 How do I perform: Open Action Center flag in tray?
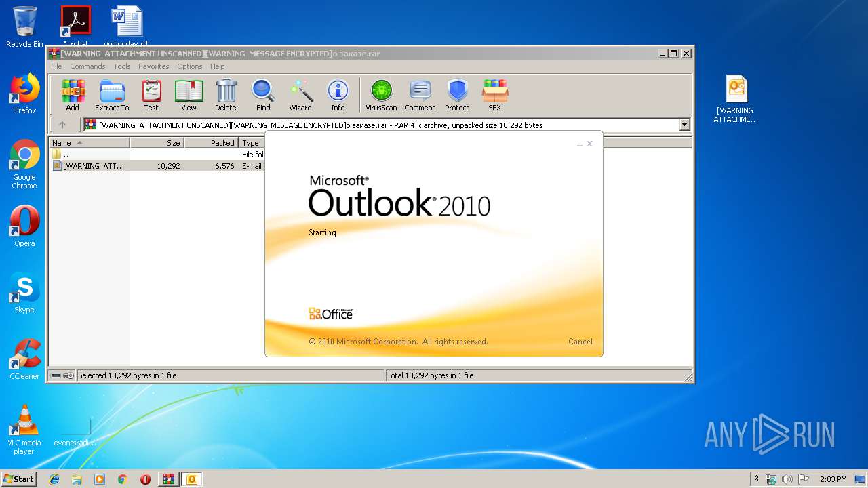click(x=804, y=479)
